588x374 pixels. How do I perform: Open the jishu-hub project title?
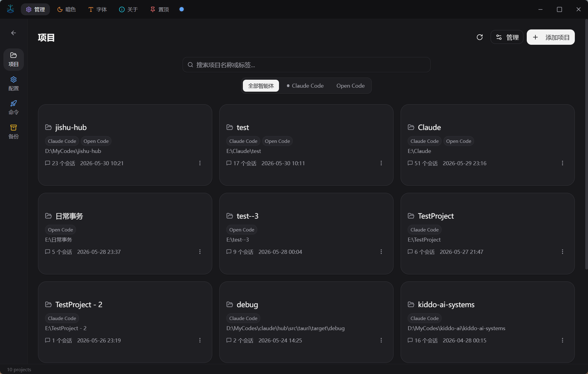(71, 127)
